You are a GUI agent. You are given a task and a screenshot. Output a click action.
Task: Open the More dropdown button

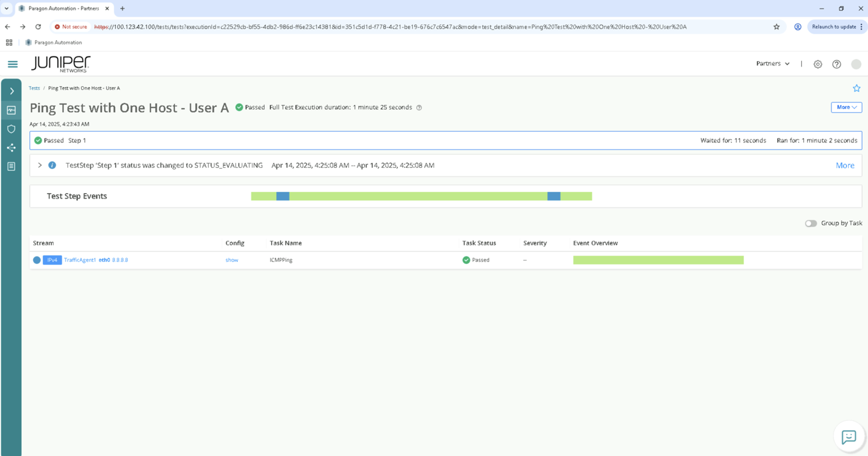846,107
